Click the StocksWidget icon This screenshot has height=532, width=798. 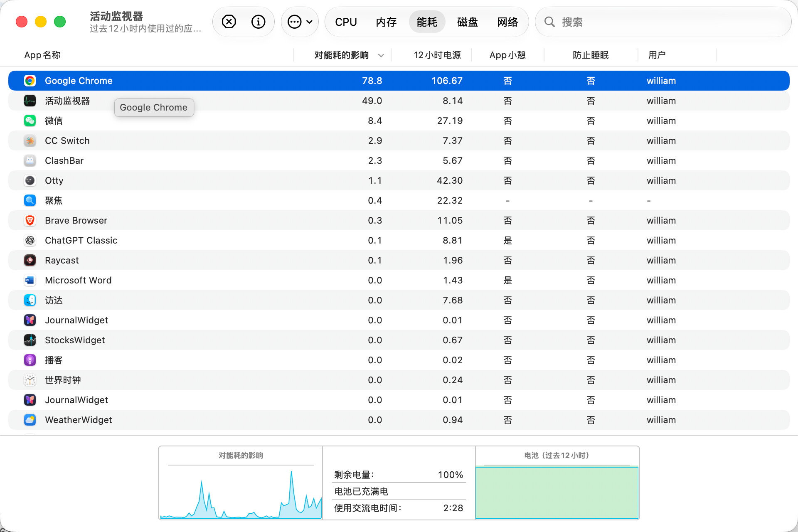point(30,340)
